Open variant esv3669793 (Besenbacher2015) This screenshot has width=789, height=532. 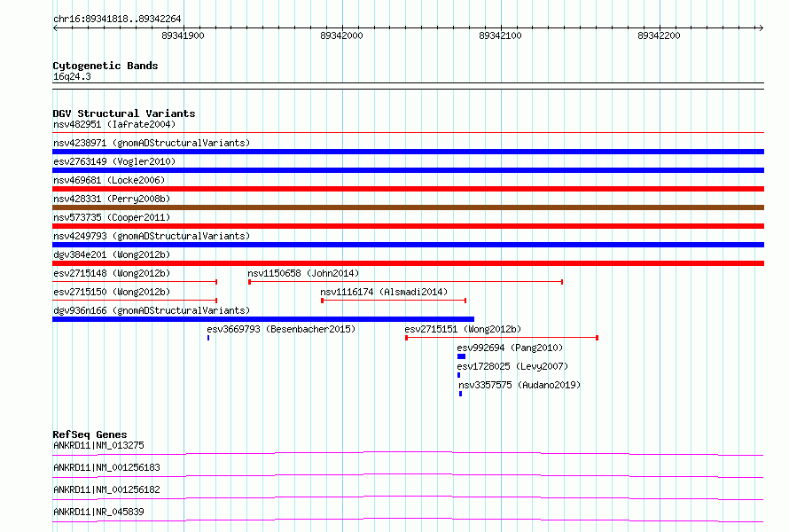(x=281, y=329)
